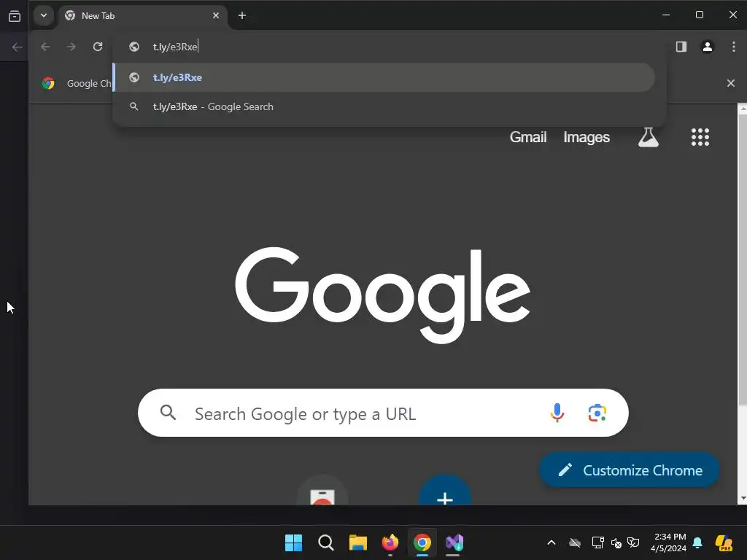The image size is (747, 560).
Task: Open a new tab with plus button
Action: click(242, 16)
